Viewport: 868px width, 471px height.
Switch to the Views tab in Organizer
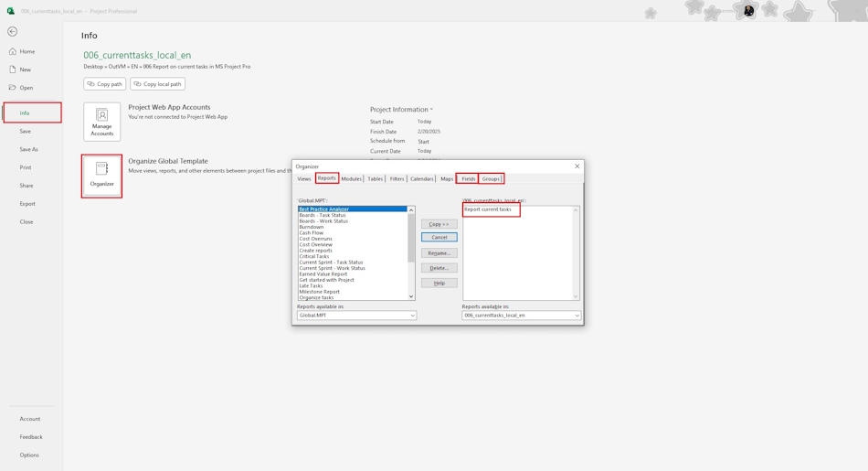pyautogui.click(x=304, y=179)
